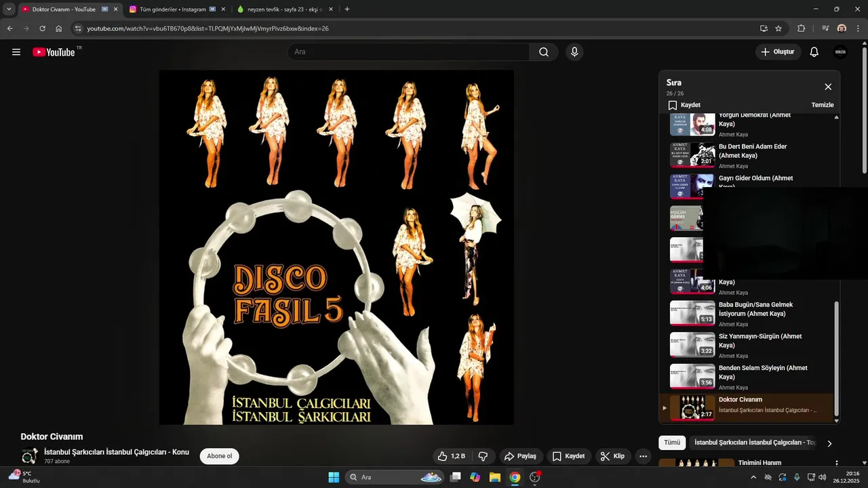This screenshot has width=868, height=488.
Task: Create a clip with the Klip button
Action: pos(612,456)
